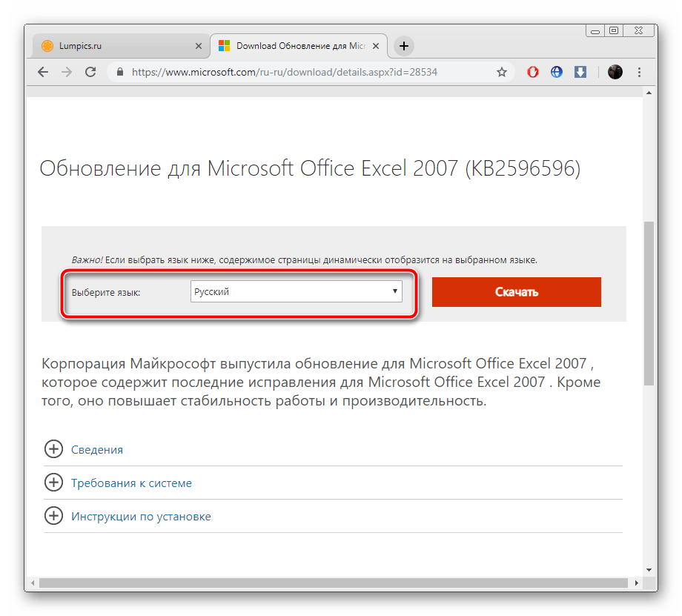Open the download arrow extension icon
The image size is (682, 616).
click(x=580, y=72)
